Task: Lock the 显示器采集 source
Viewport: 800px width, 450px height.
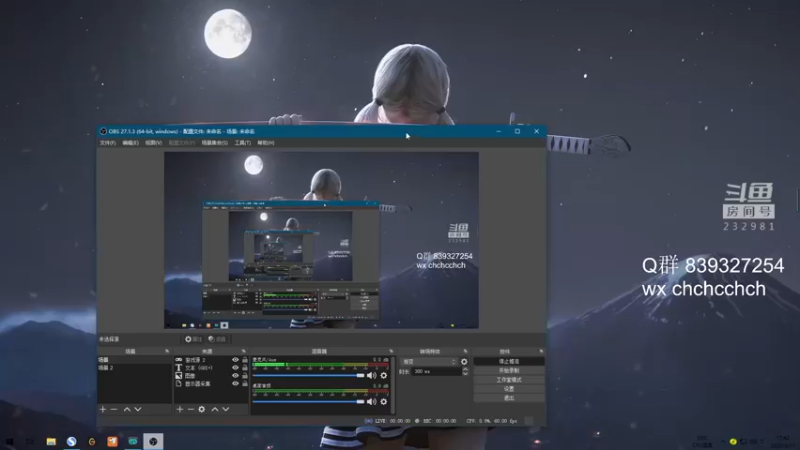Action: (245, 383)
